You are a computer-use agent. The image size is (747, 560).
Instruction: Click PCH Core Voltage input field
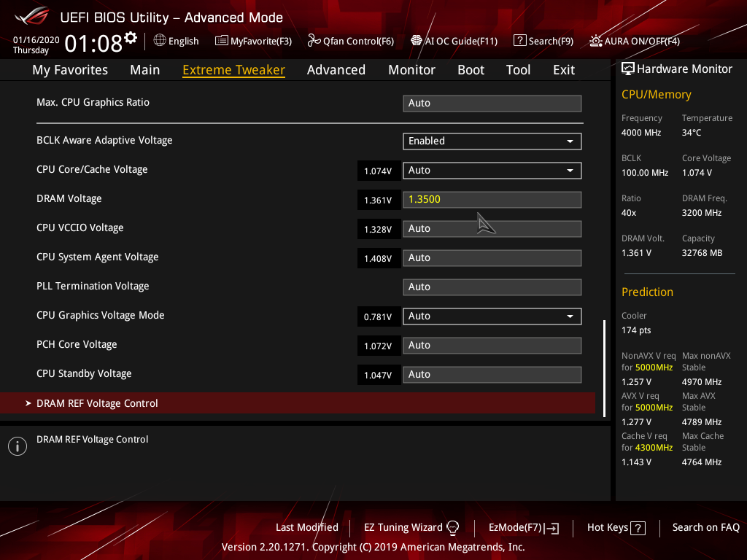[492, 345]
